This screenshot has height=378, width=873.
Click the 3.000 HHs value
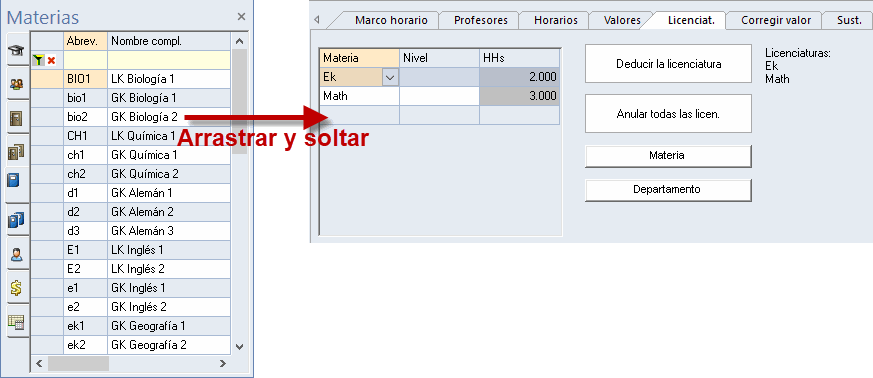click(x=519, y=96)
